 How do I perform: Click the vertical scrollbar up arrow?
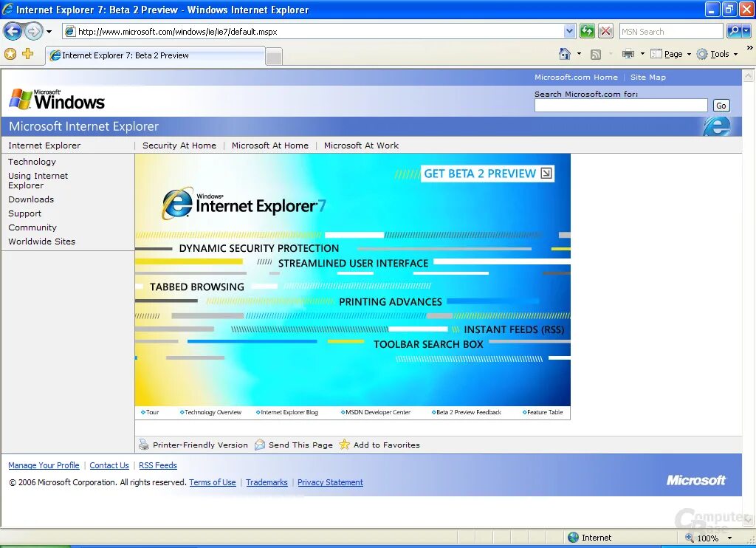click(x=748, y=76)
